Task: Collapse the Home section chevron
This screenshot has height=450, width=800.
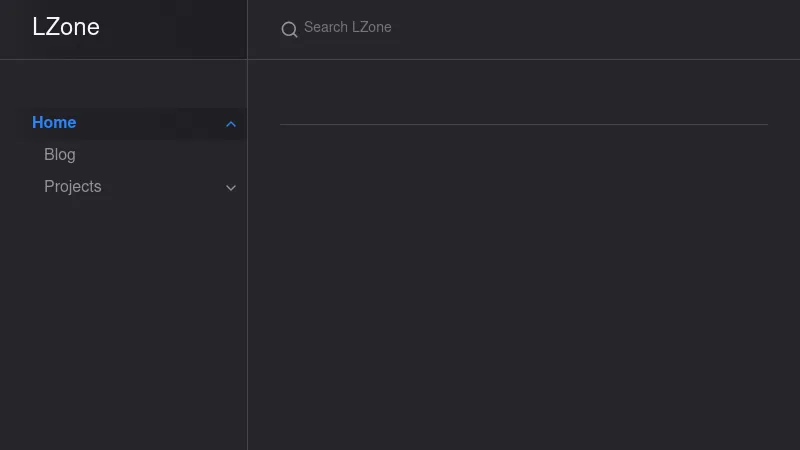Action: pyautogui.click(x=231, y=124)
